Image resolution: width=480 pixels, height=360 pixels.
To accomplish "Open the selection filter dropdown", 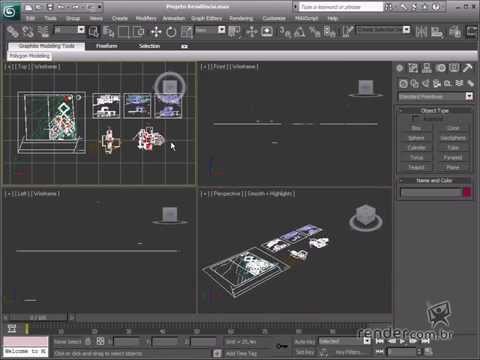I will tap(70, 30).
